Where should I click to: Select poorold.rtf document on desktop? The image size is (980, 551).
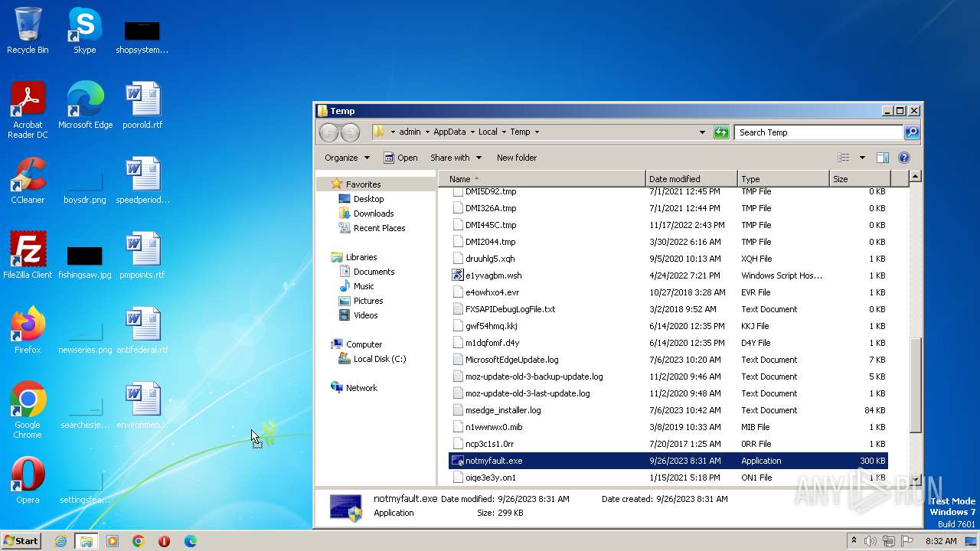click(x=142, y=106)
